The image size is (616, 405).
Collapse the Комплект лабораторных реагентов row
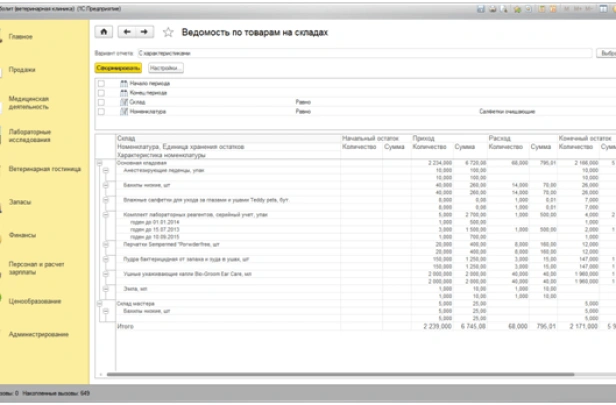tap(106, 214)
